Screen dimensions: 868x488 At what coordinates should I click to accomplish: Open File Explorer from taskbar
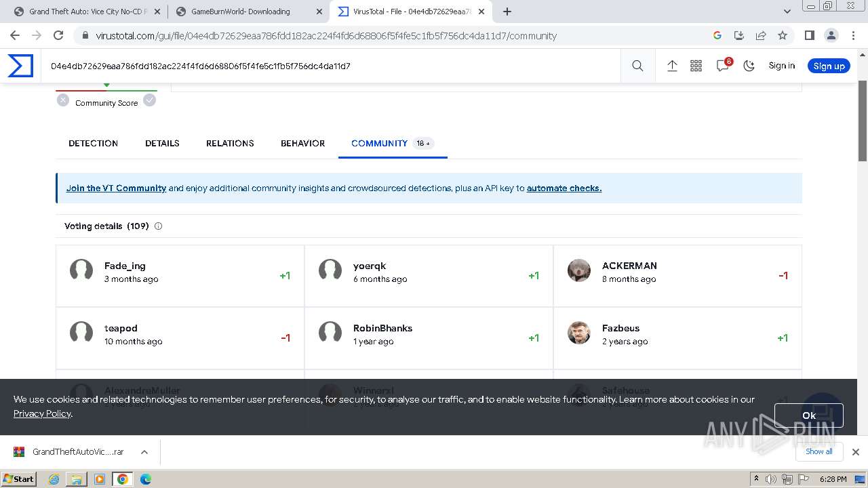pos(77,479)
